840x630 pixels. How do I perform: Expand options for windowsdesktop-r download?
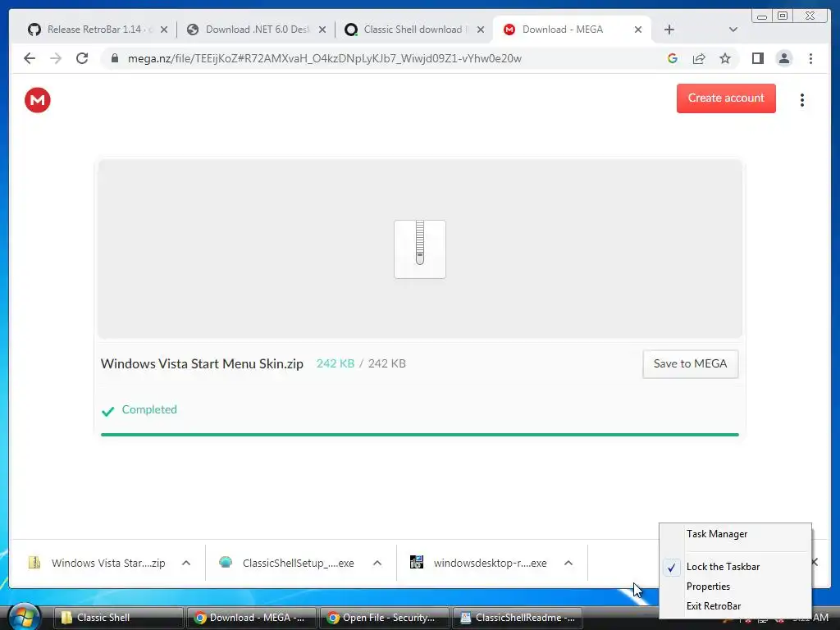click(x=568, y=563)
